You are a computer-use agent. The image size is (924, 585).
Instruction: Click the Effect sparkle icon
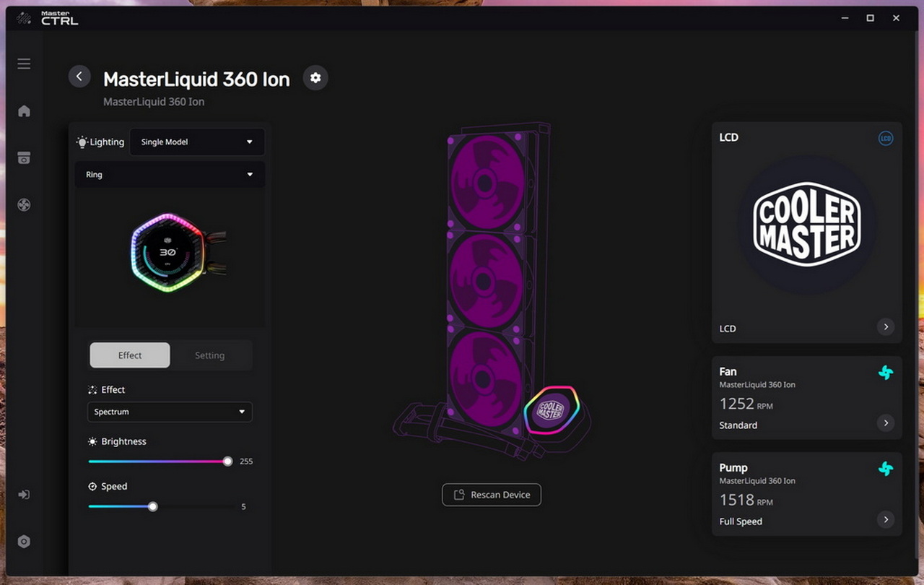click(x=92, y=390)
